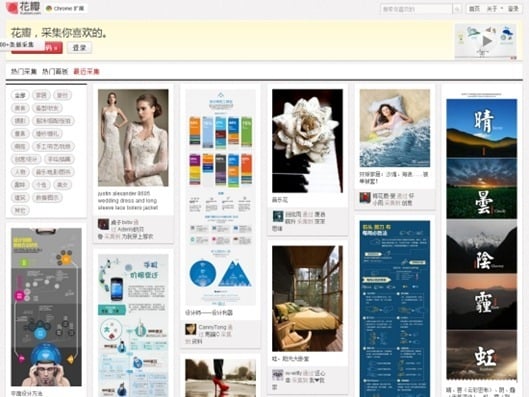Screen dimensions: 529x397
Task: Click the 首页 link in the header
Action: coord(474,9)
